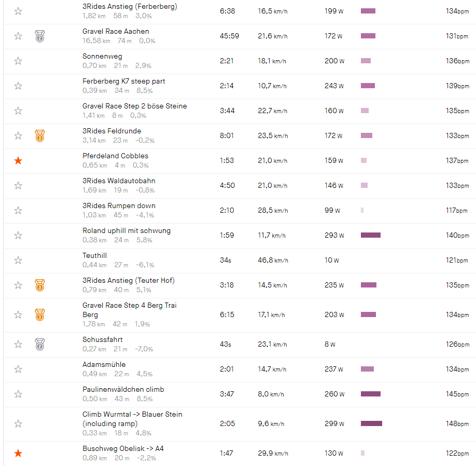The height and width of the screenshot is (466, 476).
Task: Open the Ferberberg K7 steep part segment
Action: 123,81
